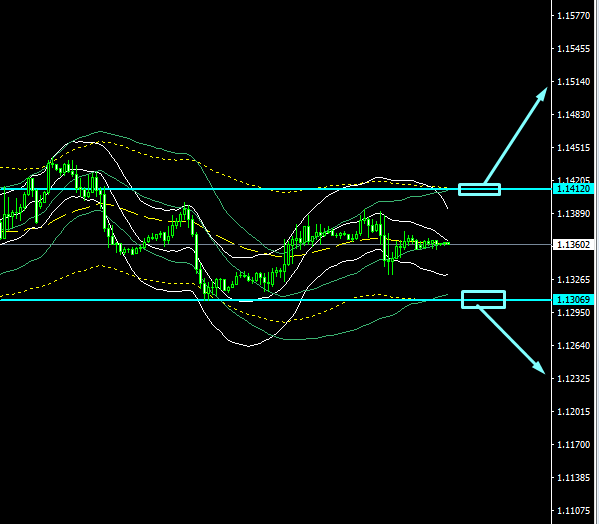Select the upper cyan rectangle box
The width and height of the screenshot is (599, 524).
[x=479, y=189]
